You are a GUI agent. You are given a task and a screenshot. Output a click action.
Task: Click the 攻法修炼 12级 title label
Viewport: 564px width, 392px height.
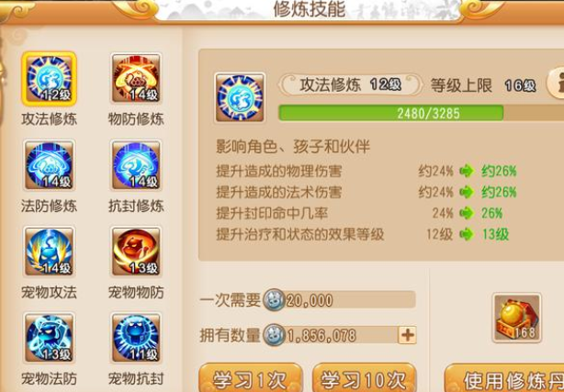(350, 85)
